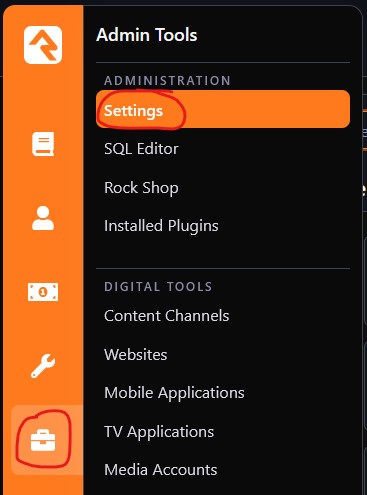Open Content Channels
Viewport: 367px width, 495px height.
coord(166,316)
